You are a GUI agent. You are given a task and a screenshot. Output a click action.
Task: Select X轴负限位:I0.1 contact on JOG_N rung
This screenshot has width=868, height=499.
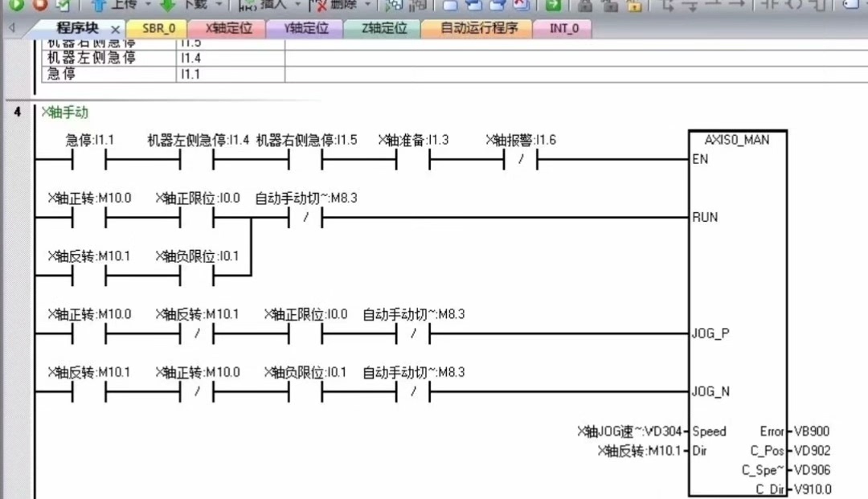[x=305, y=392]
